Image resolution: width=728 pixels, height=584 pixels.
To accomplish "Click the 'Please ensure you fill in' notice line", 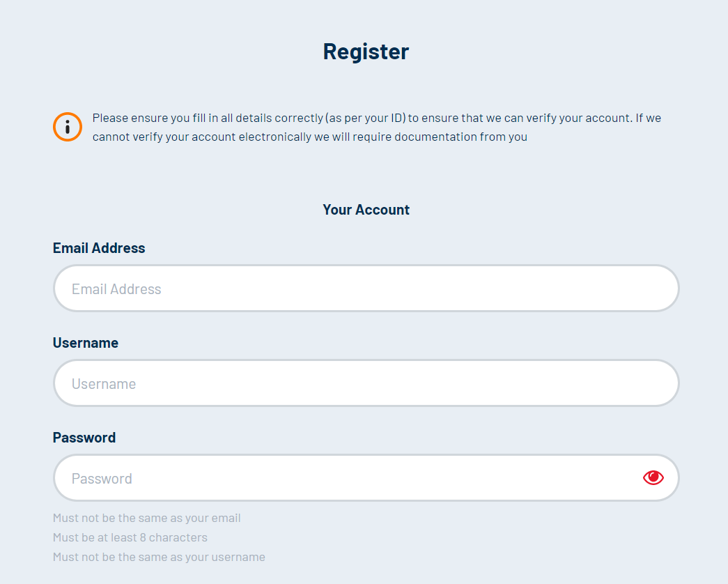I will tap(376, 118).
